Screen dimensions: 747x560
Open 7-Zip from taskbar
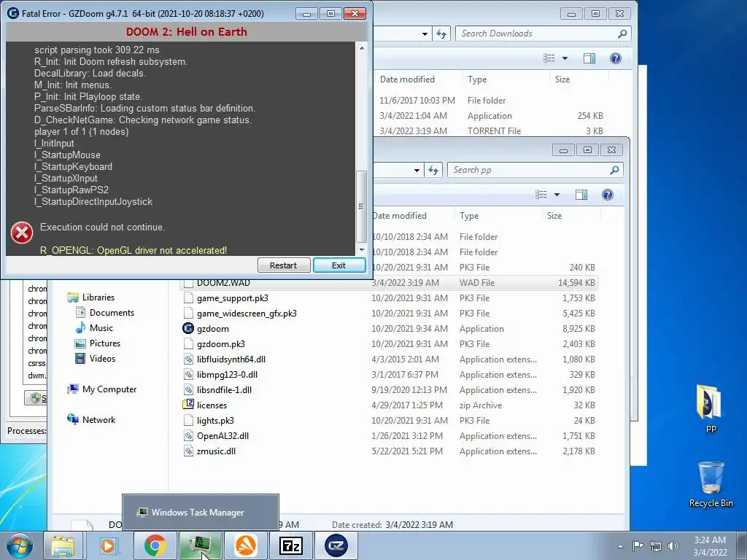click(291, 545)
